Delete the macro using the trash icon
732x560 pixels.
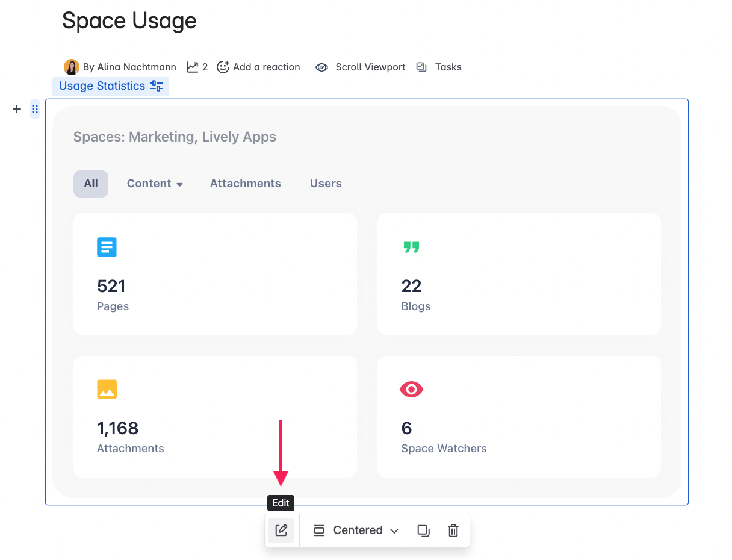tap(453, 530)
